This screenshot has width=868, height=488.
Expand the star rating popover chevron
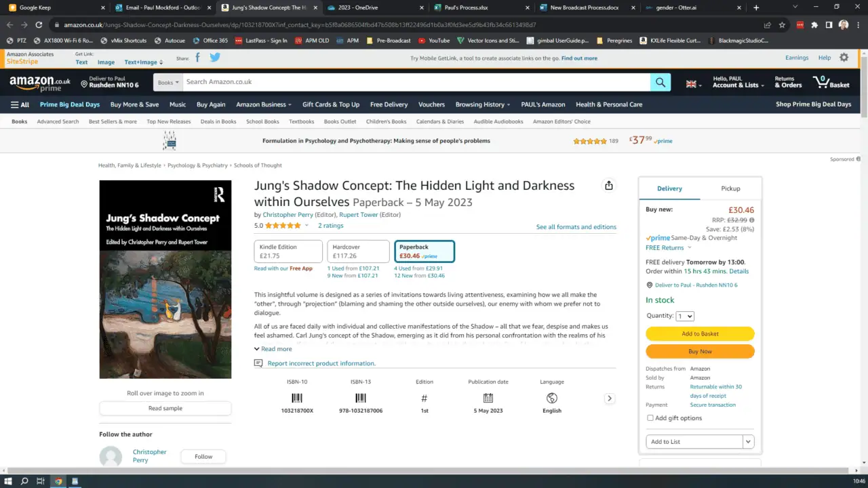pyautogui.click(x=306, y=226)
